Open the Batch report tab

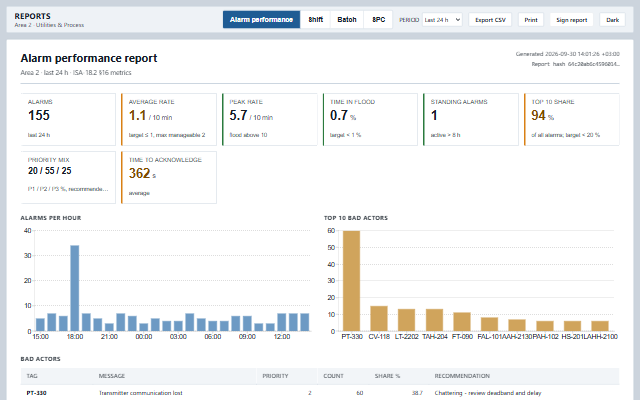coord(347,20)
